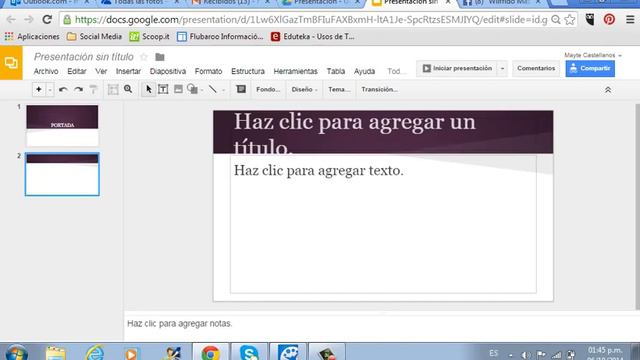Click the slide title placeholder
This screenshot has height=360, width=640.
[x=383, y=133]
